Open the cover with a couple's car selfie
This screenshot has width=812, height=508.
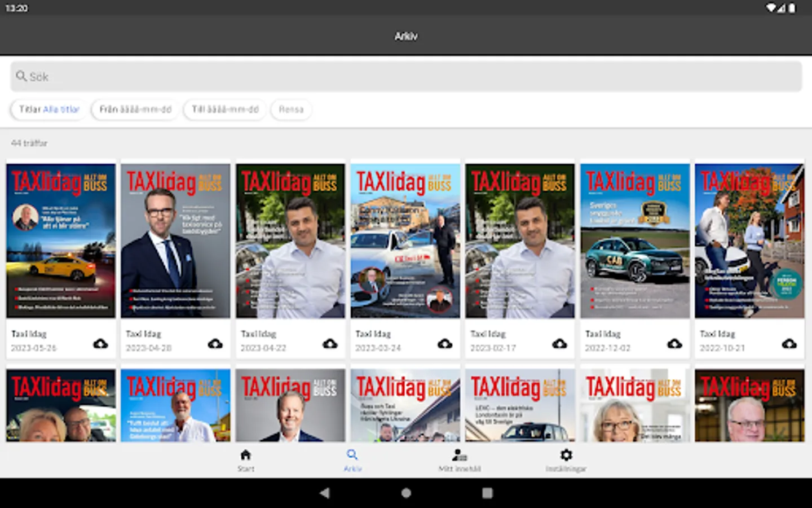pos(61,405)
